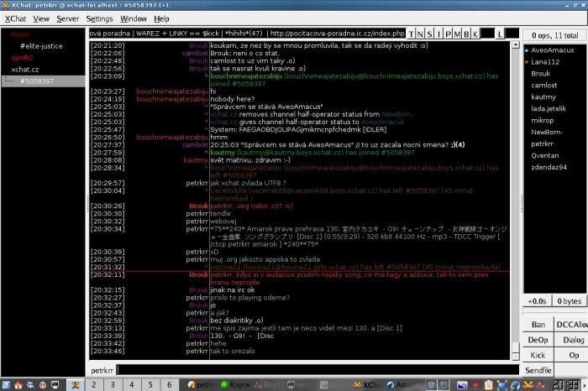Switch to virtual desktop 5

pyautogui.click(x=150, y=384)
